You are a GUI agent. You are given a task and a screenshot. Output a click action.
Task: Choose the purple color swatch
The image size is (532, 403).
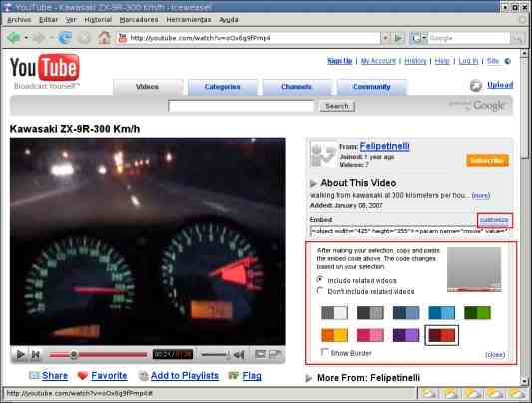point(406,335)
